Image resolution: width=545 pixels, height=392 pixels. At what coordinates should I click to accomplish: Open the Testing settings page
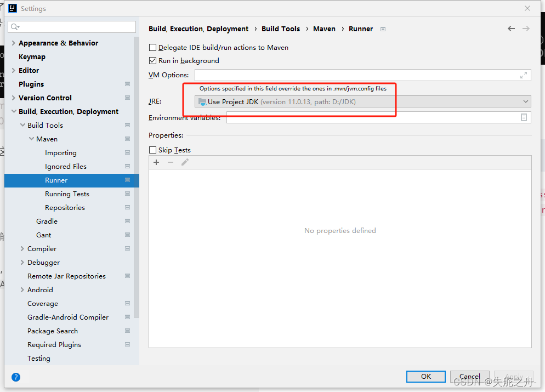tap(39, 359)
